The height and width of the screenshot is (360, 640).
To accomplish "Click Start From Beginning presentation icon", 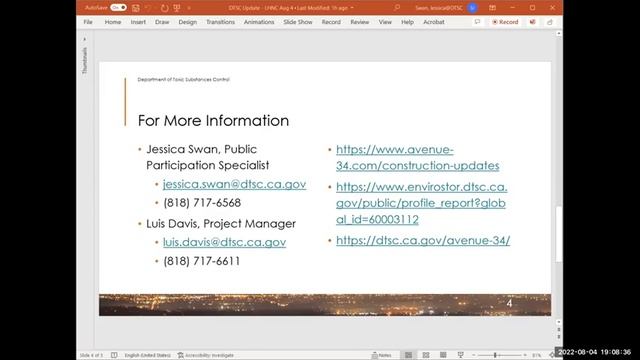I will tap(177, 8).
